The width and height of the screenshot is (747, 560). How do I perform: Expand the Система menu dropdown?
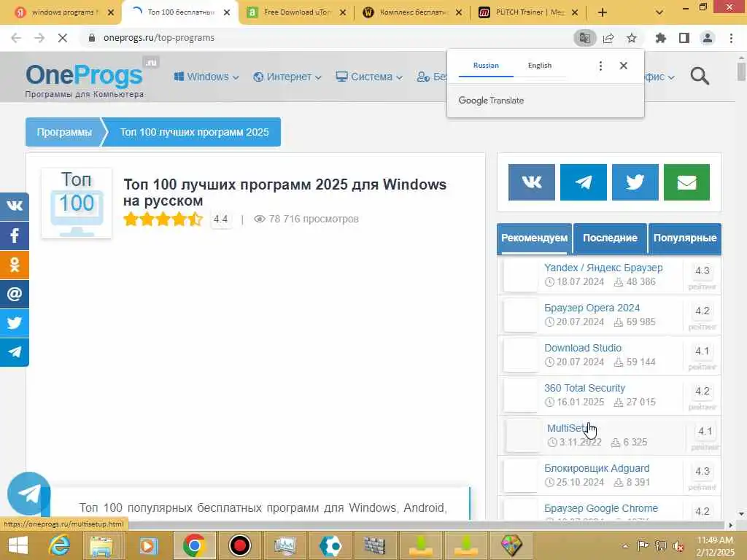pos(369,77)
